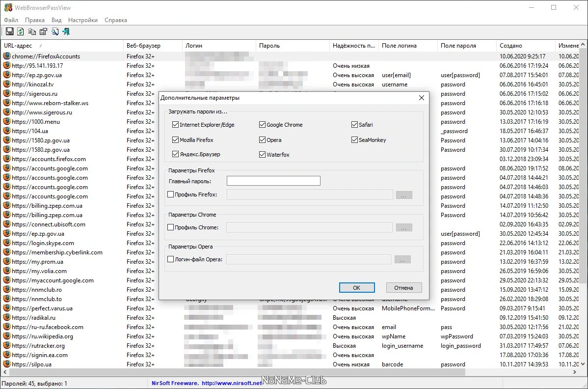Click Firefox icon beside https://my.prom.ua

[x=7, y=261]
